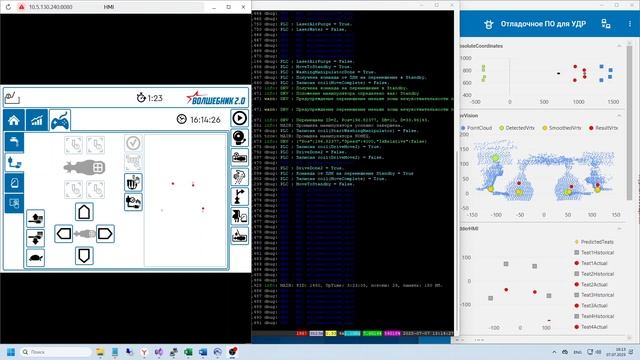Toggle the DetectedVrtx legend series
The width and height of the screenshot is (640, 360).
517,128
